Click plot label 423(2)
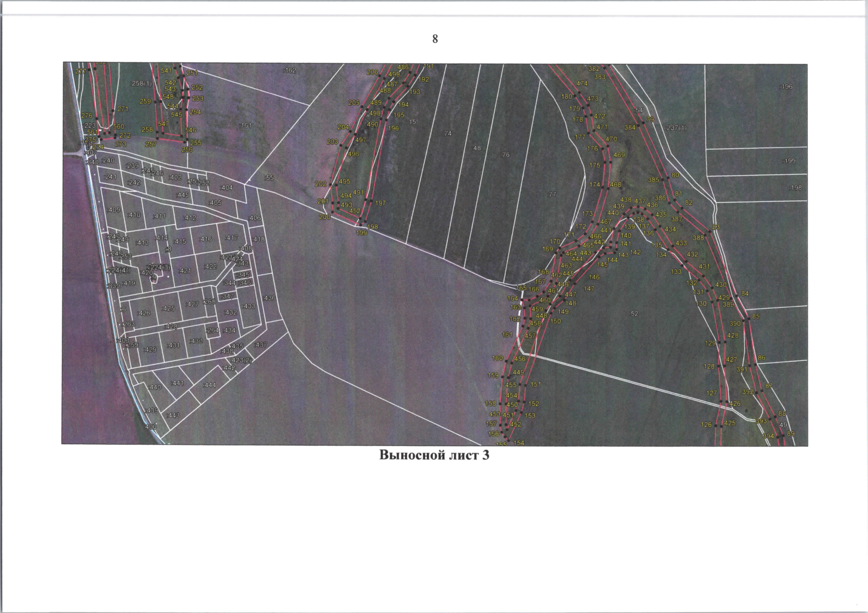 (242, 360)
